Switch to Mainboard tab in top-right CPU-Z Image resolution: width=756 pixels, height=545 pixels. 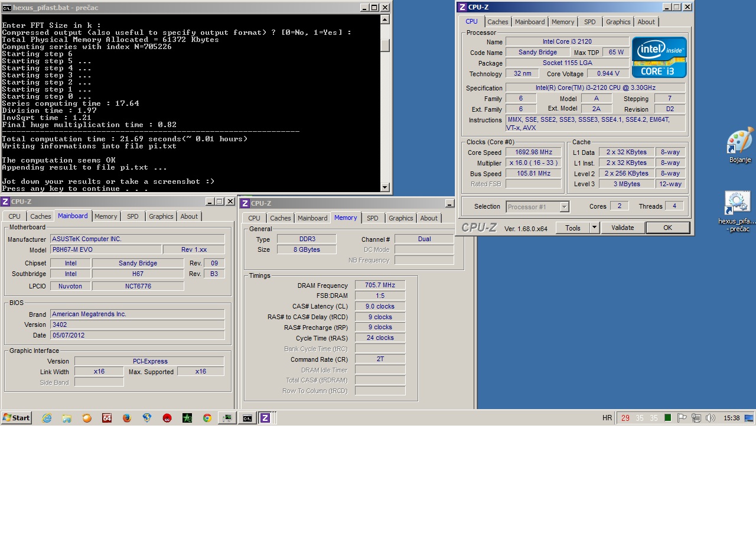click(530, 22)
